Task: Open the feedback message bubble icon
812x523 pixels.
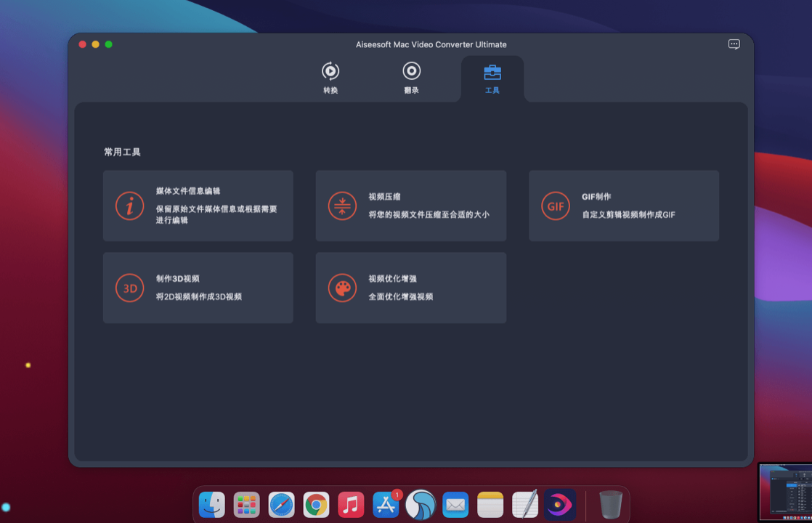Action: point(734,44)
